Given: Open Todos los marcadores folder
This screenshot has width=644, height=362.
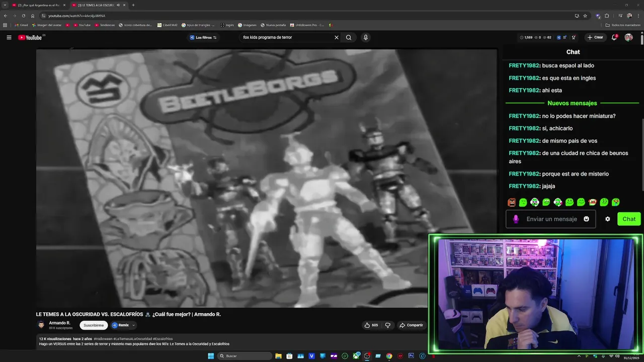Looking at the screenshot, I should [623, 25].
